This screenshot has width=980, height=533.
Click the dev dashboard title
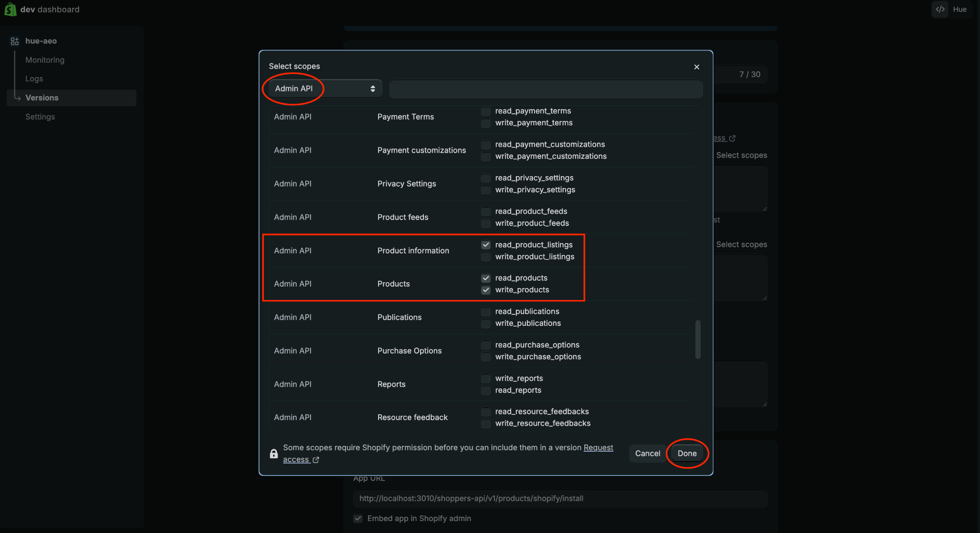point(50,10)
